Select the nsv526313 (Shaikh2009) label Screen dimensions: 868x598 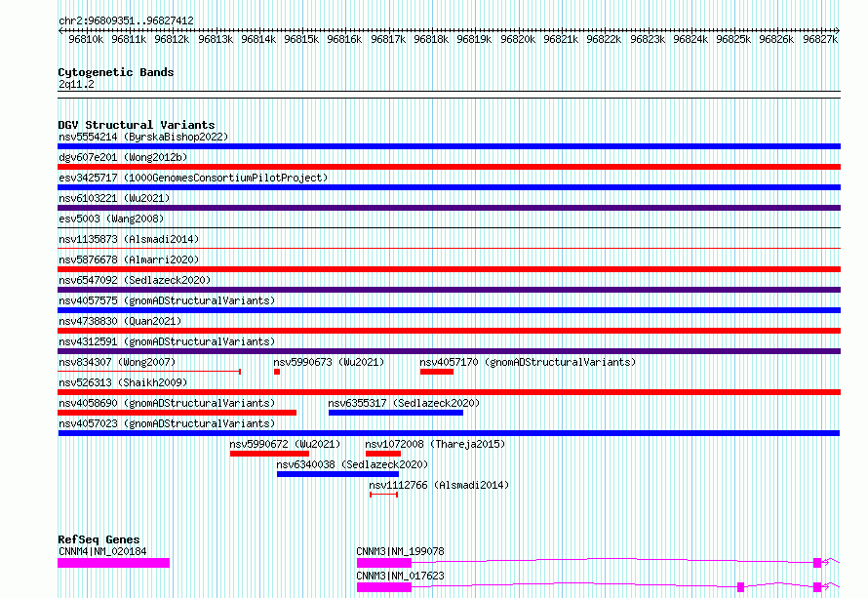123,382
